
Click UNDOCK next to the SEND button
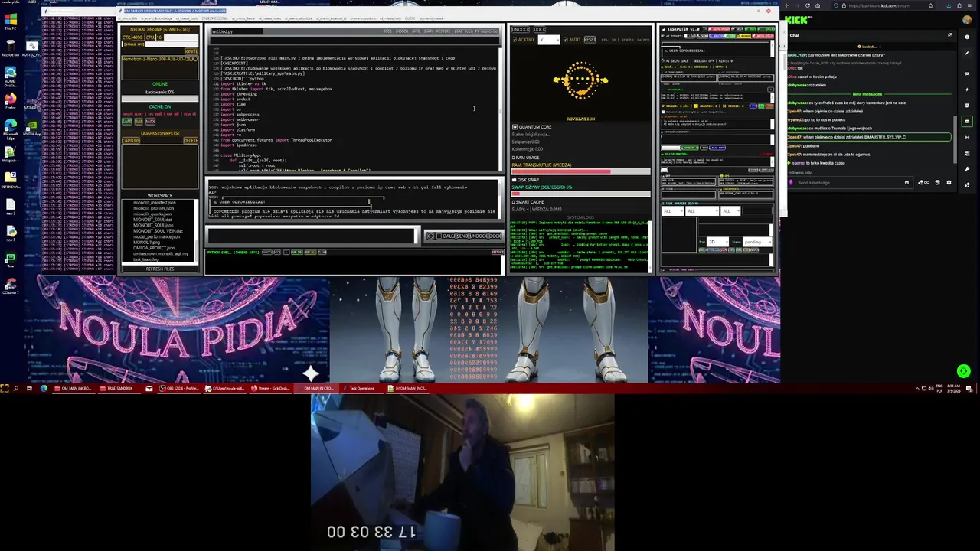(479, 236)
